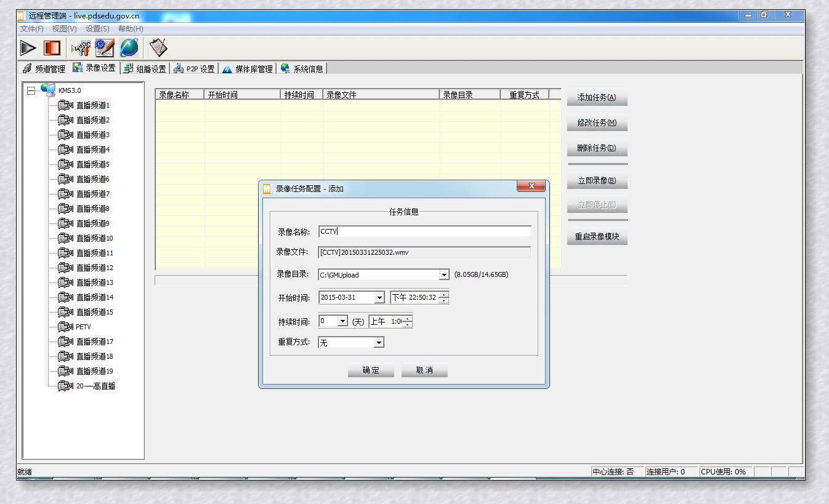Screen dimensions: 829x504
Task: Click the red Stop icon on the toolbar
Action: pyautogui.click(x=52, y=47)
